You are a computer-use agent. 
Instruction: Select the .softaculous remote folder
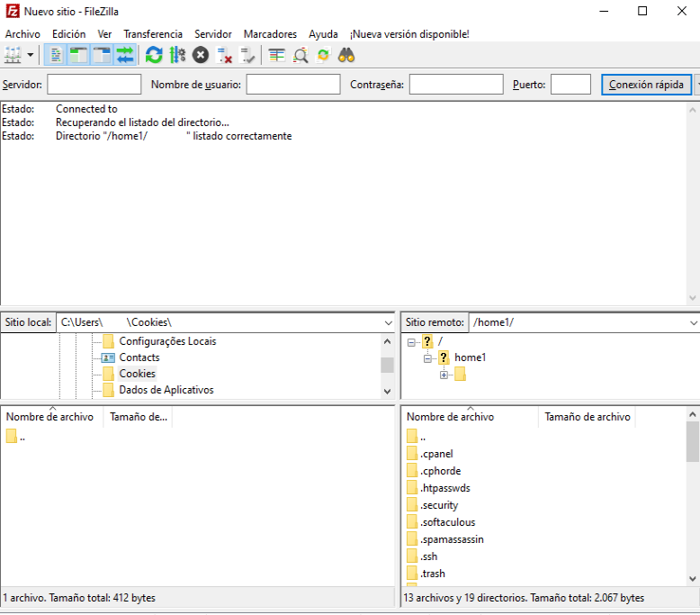441,522
